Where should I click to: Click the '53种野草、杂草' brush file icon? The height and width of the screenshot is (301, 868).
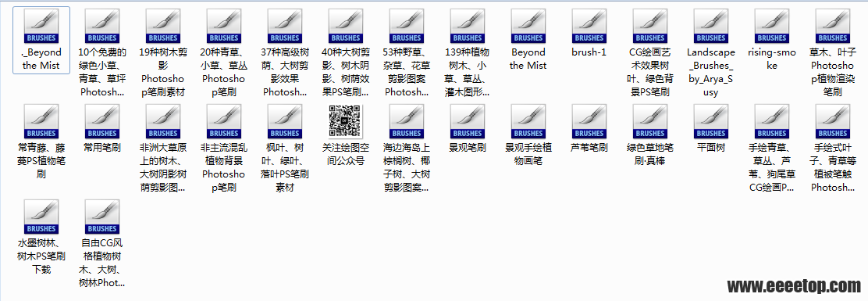(x=407, y=27)
